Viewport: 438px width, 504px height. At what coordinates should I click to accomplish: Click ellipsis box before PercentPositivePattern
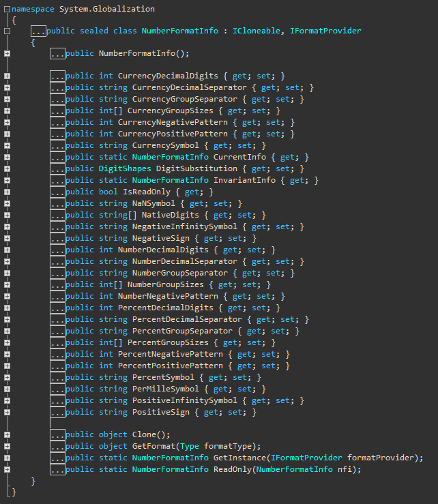click(x=57, y=366)
